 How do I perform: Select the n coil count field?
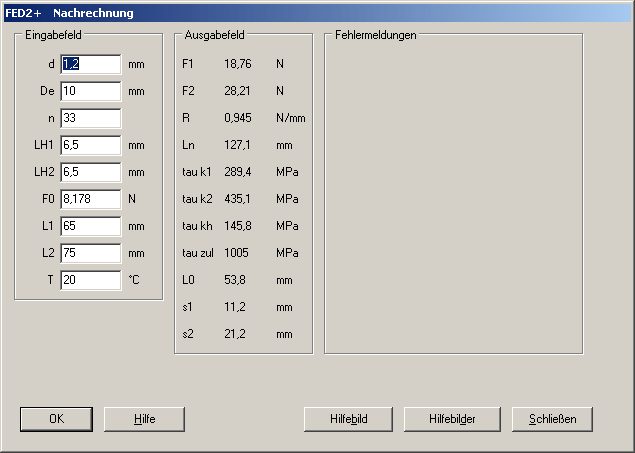[90, 118]
